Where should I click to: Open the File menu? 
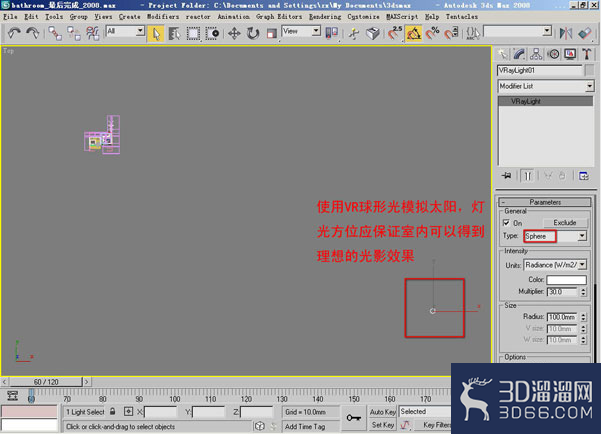pos(10,17)
